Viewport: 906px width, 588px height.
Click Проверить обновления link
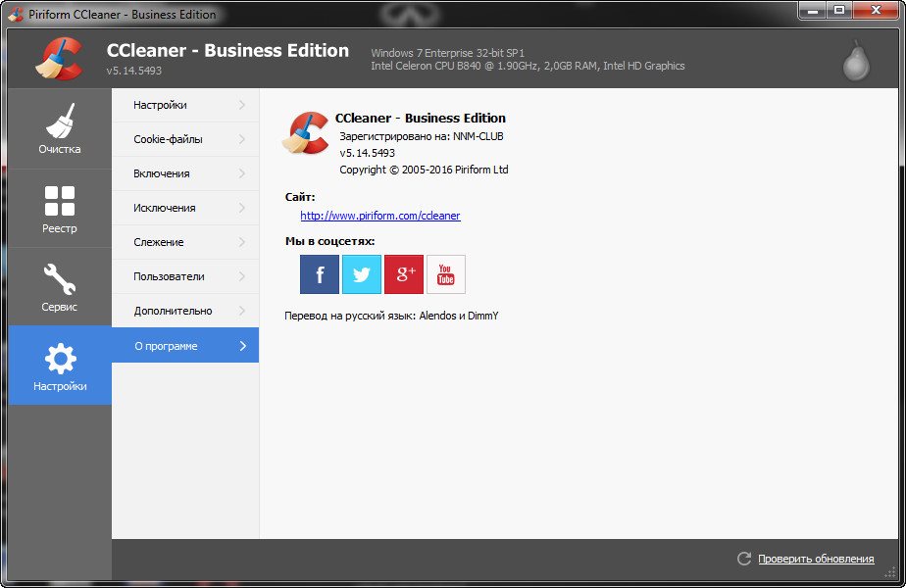point(816,559)
